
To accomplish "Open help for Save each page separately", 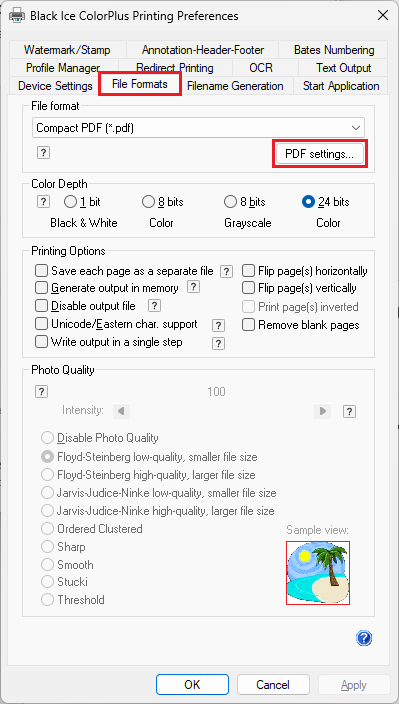I will point(227,271).
